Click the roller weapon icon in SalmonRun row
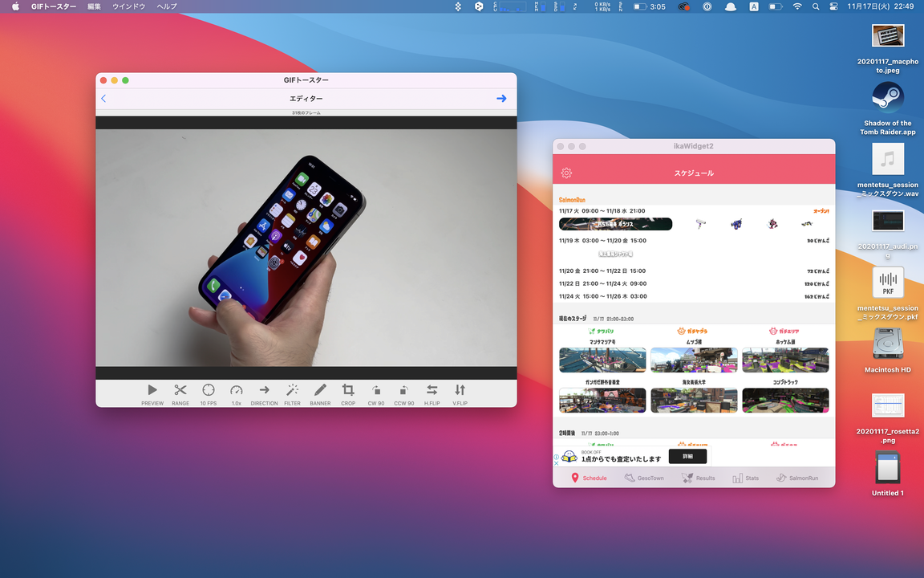The image size is (924, 578). click(x=701, y=223)
